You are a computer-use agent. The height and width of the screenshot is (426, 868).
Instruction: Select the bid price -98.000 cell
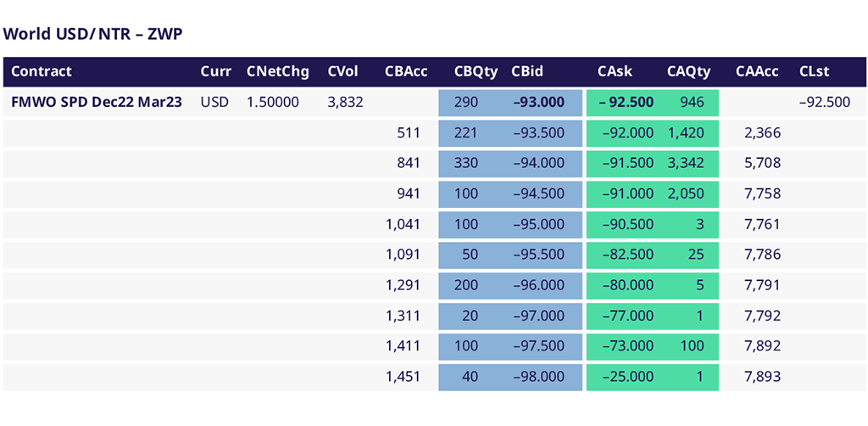[x=539, y=378]
